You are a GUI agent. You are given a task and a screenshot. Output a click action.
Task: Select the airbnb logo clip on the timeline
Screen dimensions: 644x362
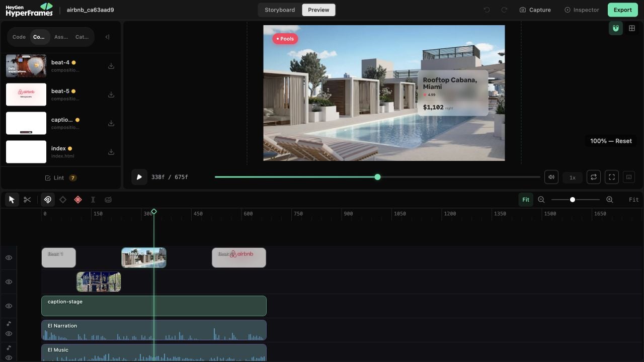point(239,257)
